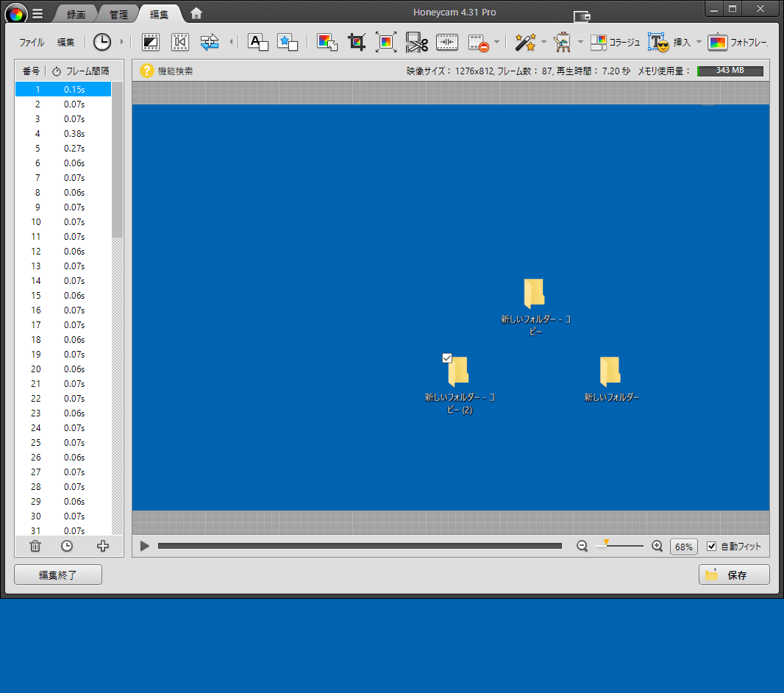Open dropdown next to frame delete icon

click(497, 42)
